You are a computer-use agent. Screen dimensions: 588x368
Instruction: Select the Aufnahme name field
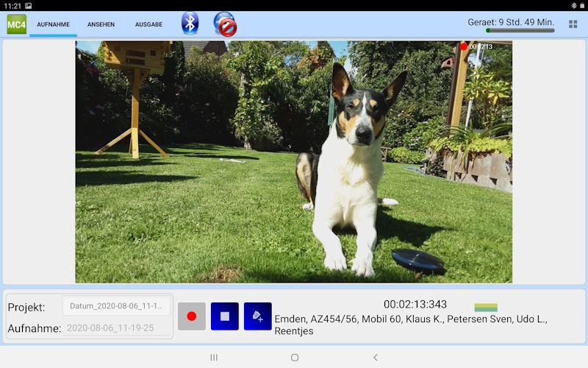(117, 328)
